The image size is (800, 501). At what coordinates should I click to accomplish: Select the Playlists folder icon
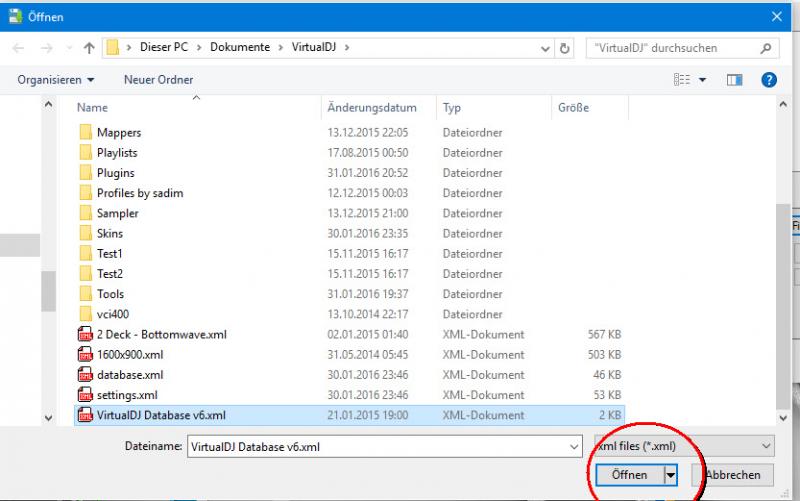(86, 153)
